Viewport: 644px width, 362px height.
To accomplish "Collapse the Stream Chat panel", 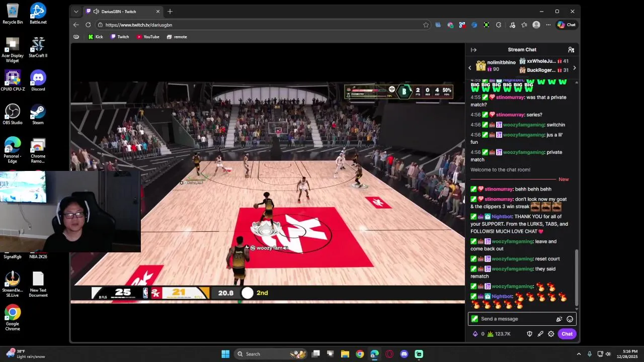I will click(473, 50).
